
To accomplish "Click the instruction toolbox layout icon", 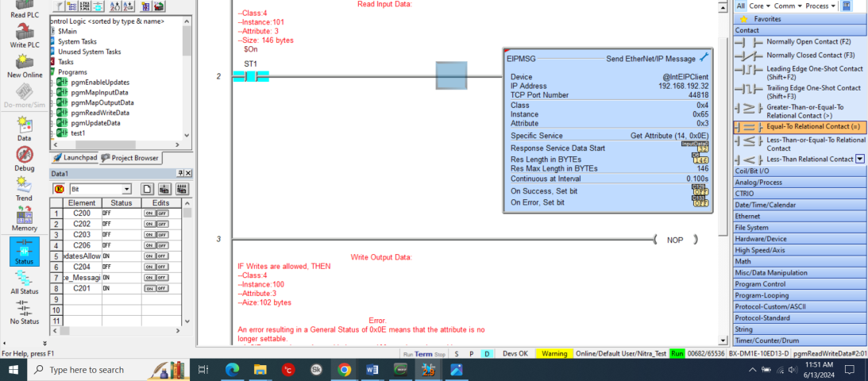I will (846, 6).
